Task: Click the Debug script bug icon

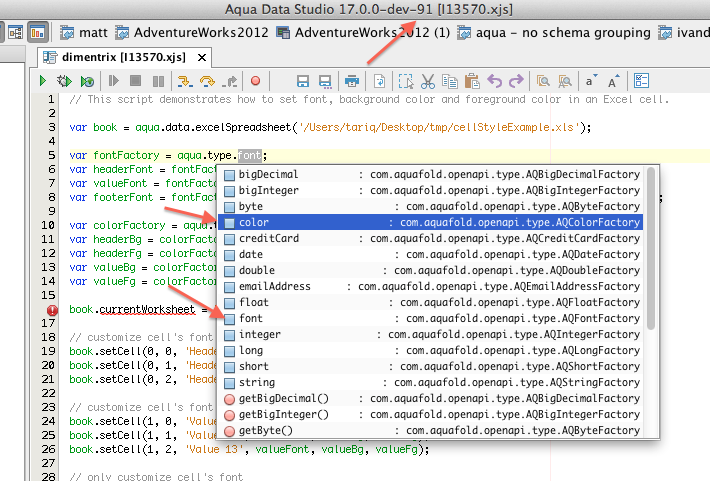Action: click(x=64, y=81)
